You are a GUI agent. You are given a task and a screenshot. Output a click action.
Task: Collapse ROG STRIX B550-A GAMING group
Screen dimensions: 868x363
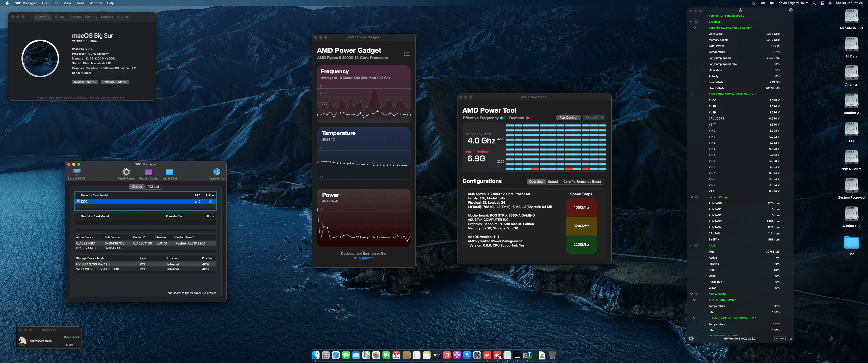[x=691, y=94]
